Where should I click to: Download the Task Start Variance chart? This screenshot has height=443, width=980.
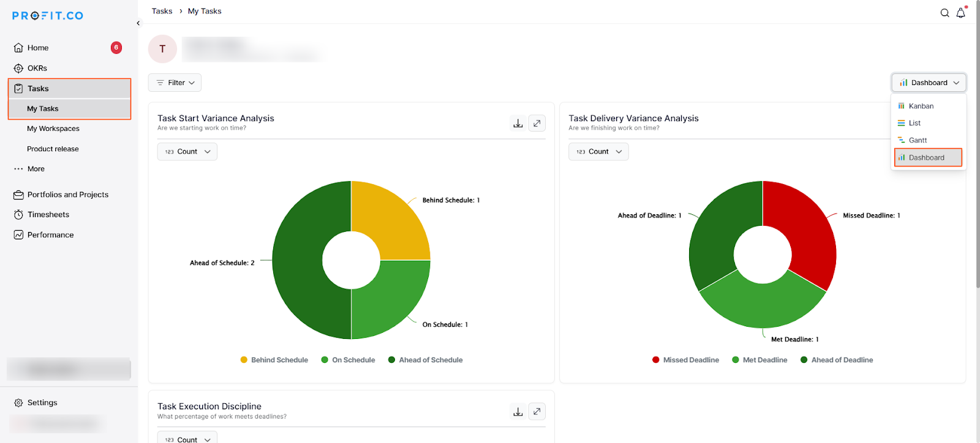click(x=518, y=124)
